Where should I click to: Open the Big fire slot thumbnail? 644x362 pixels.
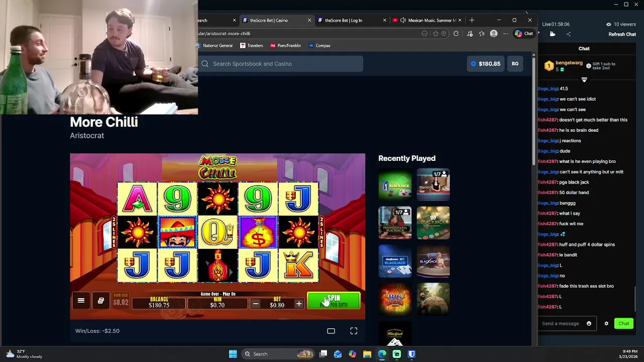395,299
